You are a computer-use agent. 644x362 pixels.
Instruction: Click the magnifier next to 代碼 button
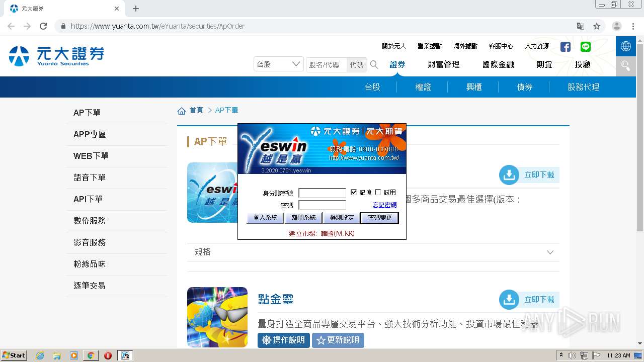(x=374, y=64)
